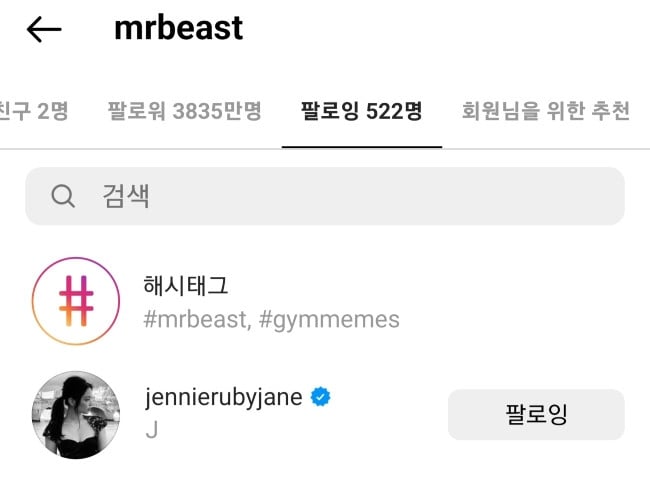
Task: Click the blue verified badge icon
Action: [x=320, y=397]
